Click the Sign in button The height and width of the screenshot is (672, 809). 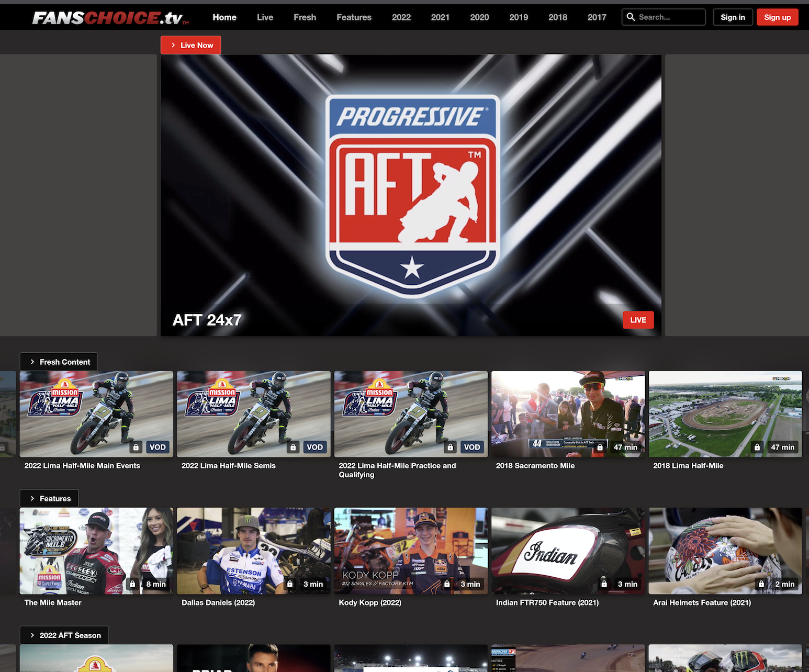(733, 17)
